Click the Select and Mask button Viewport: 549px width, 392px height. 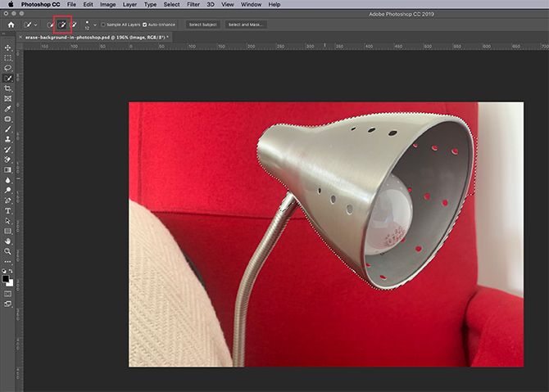click(246, 25)
